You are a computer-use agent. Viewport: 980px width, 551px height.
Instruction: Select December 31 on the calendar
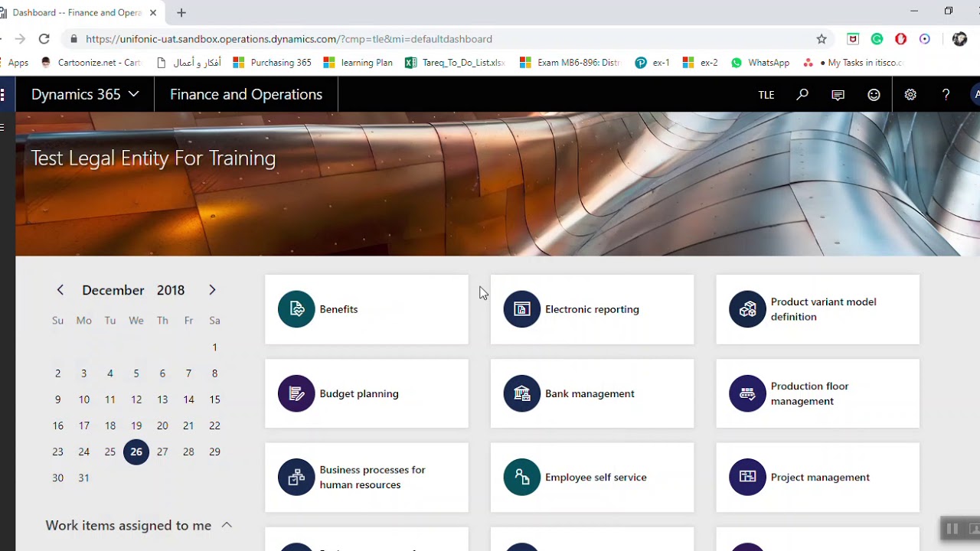tap(84, 478)
